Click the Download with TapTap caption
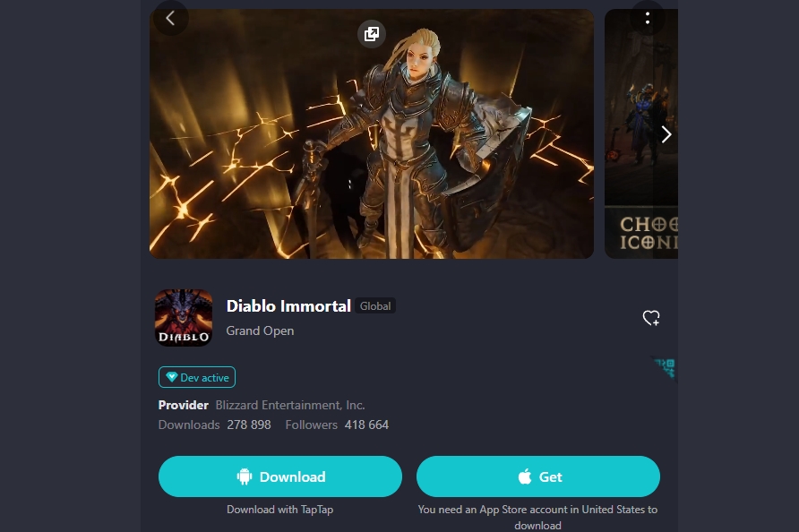Screen dimensions: 799x532 [x=279, y=509]
